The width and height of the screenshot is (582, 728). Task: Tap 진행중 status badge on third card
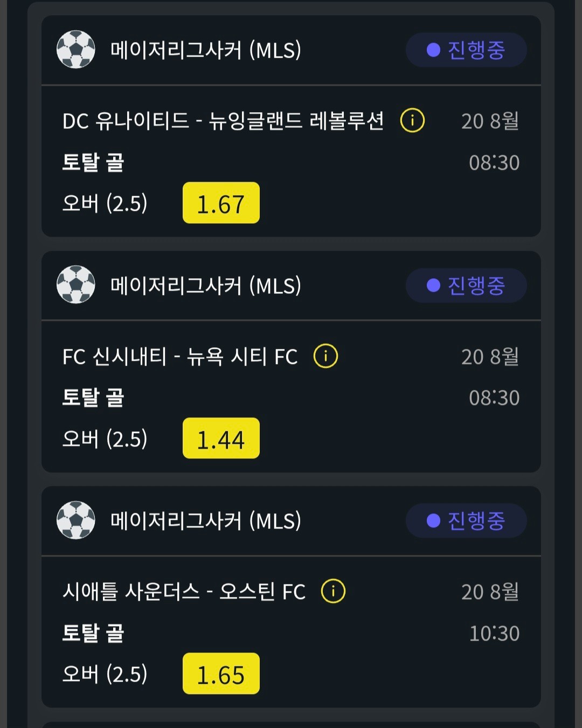[466, 520]
